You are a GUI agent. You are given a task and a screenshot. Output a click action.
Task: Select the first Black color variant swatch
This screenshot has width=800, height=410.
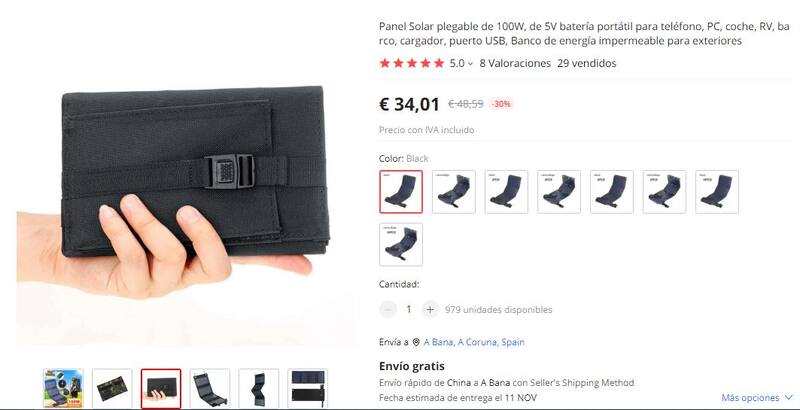pyautogui.click(x=401, y=192)
